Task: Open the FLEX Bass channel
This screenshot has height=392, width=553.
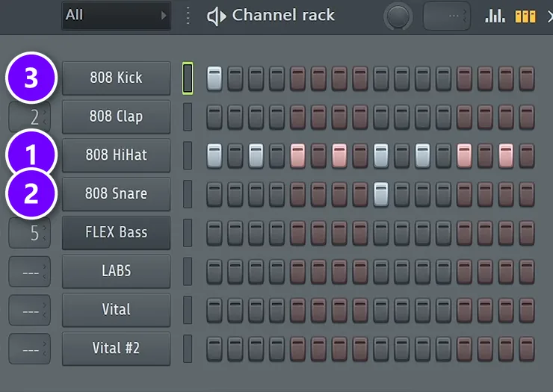Action: (116, 233)
